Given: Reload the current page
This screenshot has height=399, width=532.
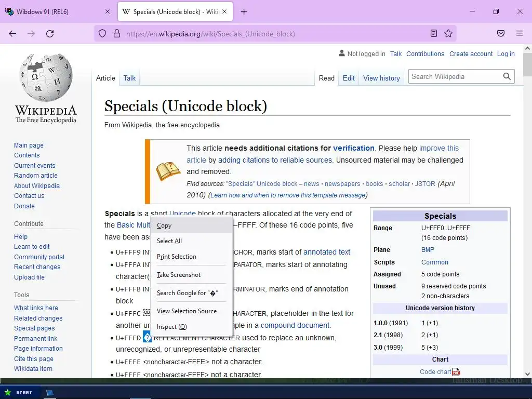Looking at the screenshot, I should 50,34.
